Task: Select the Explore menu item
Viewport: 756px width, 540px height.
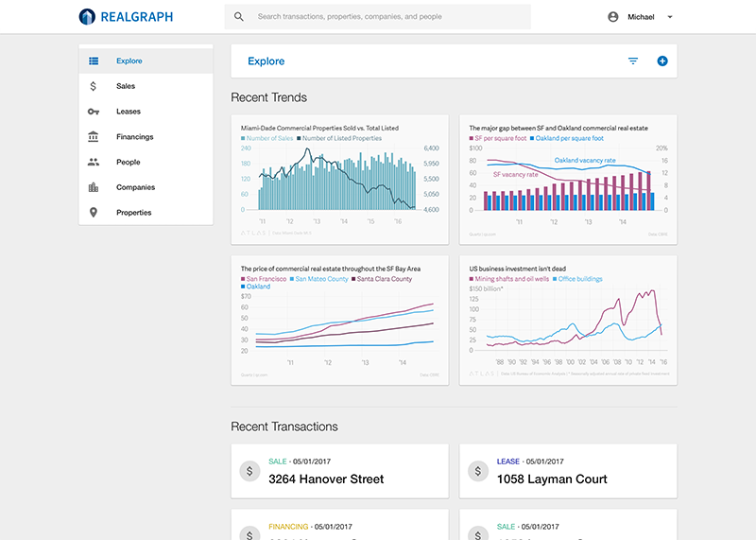Action: (x=129, y=61)
